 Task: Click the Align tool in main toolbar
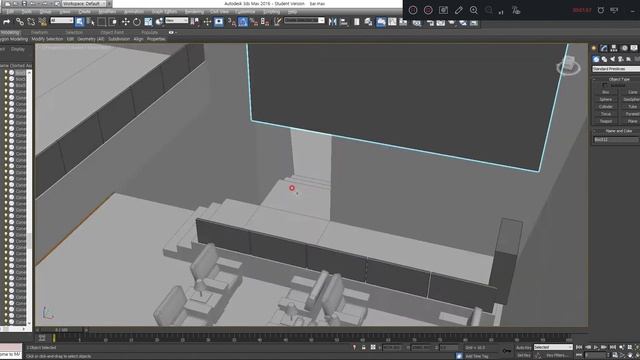344,22
